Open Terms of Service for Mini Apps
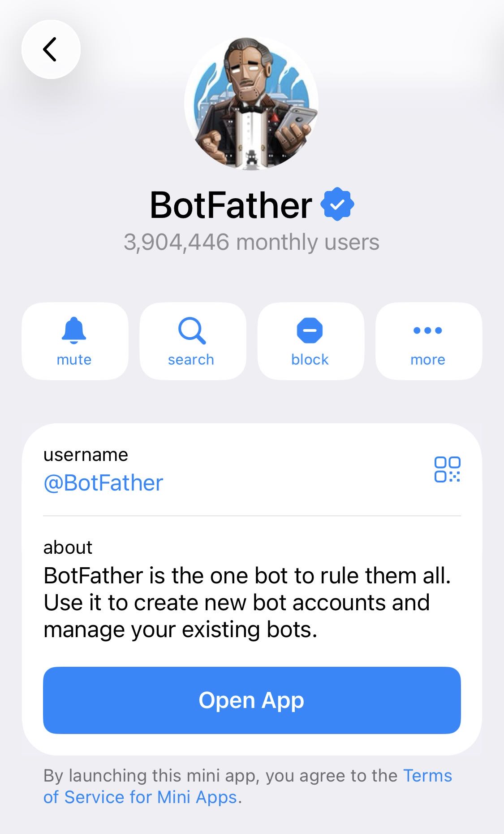This screenshot has width=504, height=834. pyautogui.click(x=248, y=786)
